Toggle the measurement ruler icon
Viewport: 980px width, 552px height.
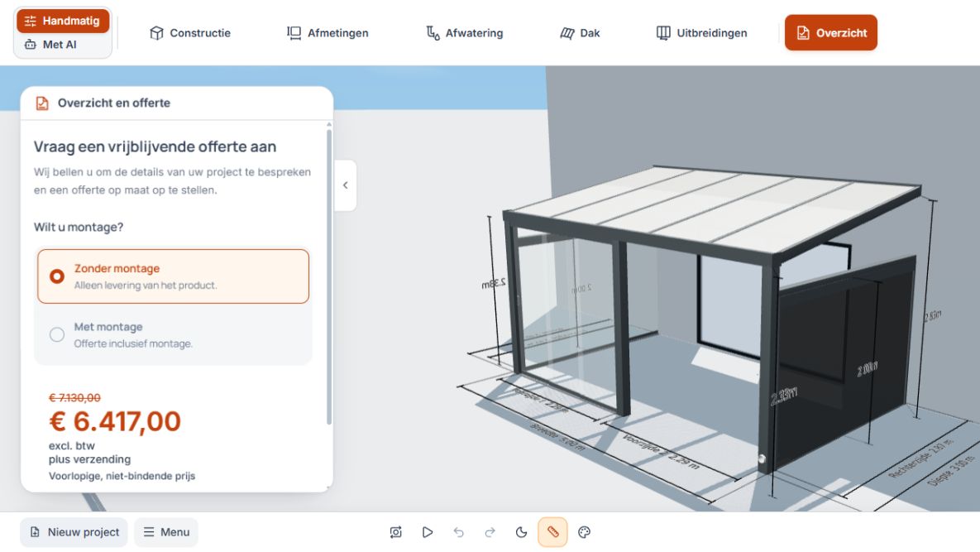(x=552, y=532)
